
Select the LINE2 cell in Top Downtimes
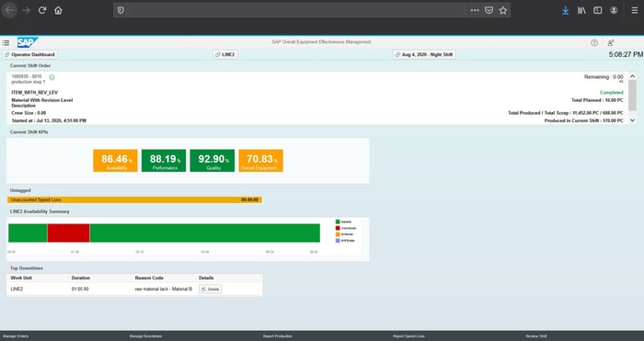17,289
